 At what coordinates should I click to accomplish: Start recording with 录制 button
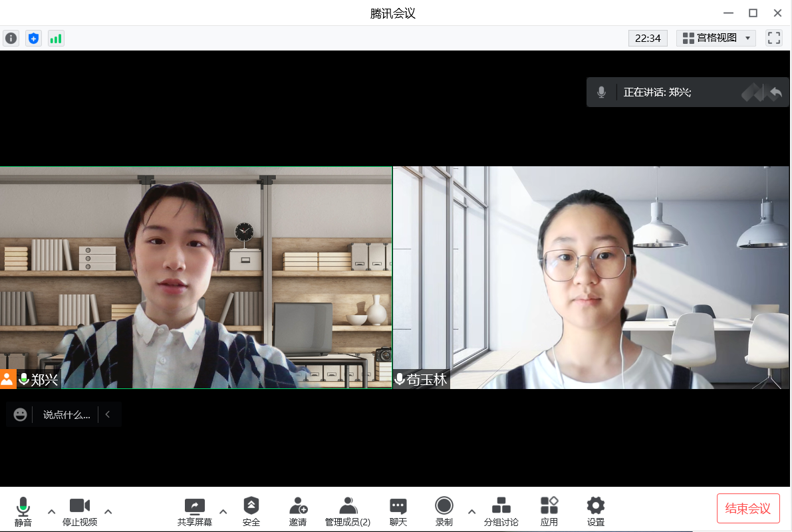point(444,511)
